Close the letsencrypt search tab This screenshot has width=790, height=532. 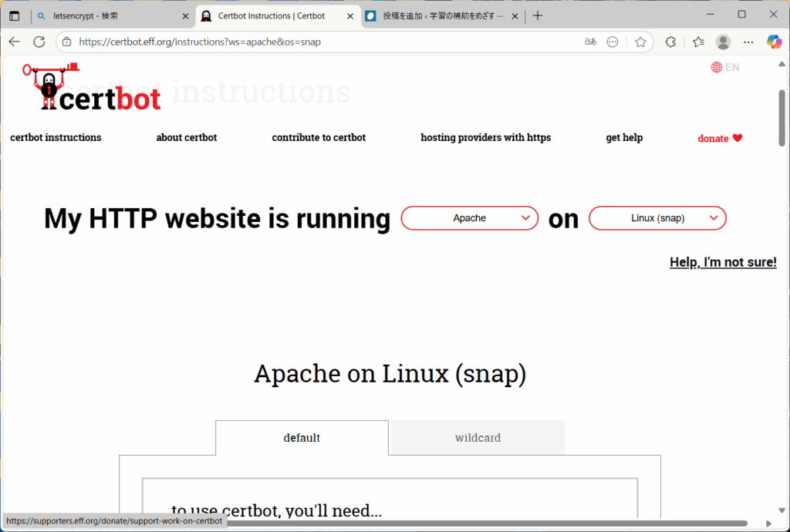tap(185, 16)
